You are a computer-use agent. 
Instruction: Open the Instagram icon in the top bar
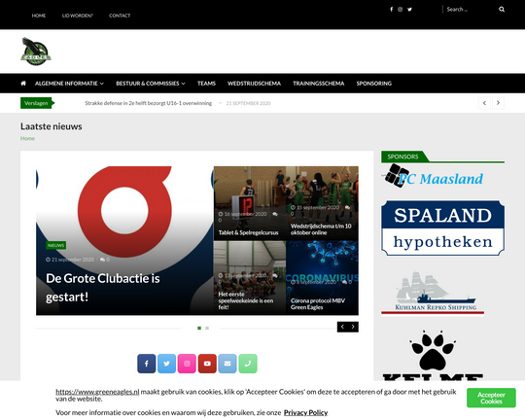point(401,10)
